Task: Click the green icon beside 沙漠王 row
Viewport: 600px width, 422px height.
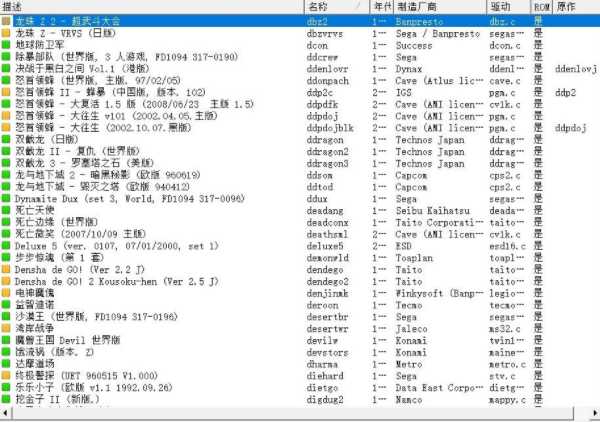Action: (6, 316)
